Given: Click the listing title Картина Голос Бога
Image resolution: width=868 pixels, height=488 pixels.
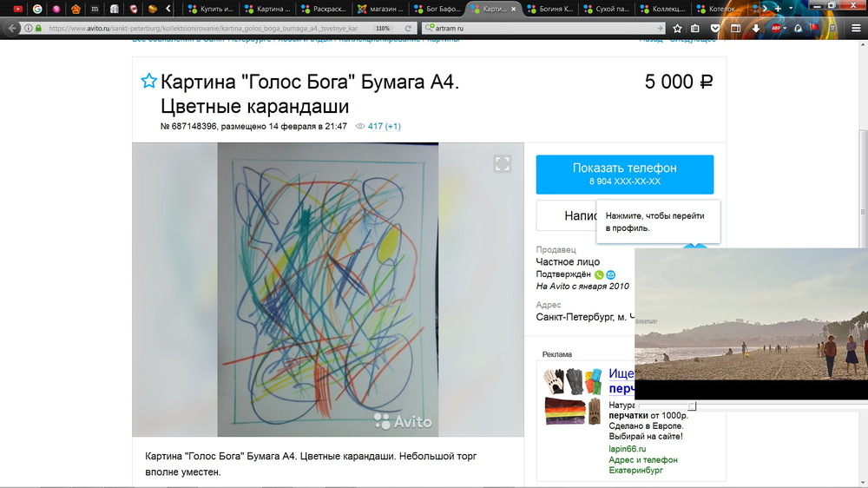Looking at the screenshot, I should [310, 94].
